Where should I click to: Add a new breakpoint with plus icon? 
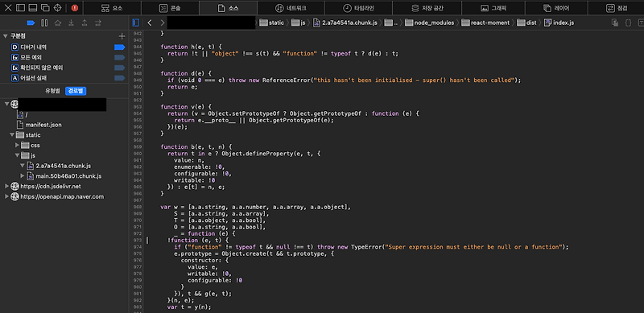point(122,36)
